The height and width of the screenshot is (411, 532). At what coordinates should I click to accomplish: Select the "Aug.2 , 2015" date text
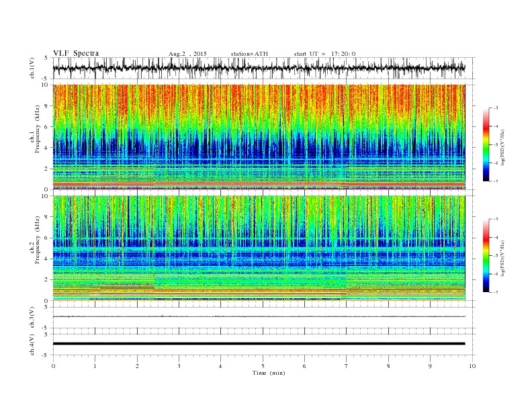[187, 54]
